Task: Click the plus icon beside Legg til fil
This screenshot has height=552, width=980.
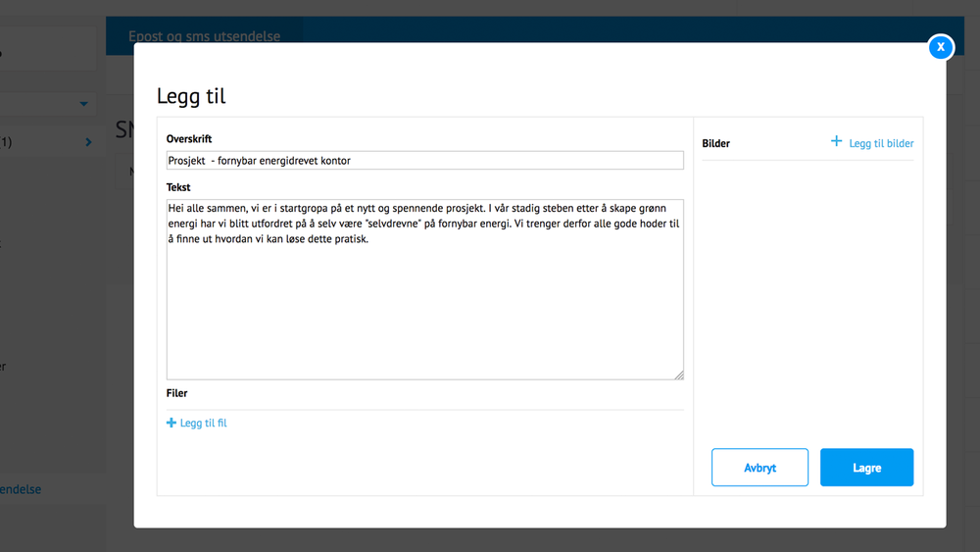Action: tap(171, 423)
